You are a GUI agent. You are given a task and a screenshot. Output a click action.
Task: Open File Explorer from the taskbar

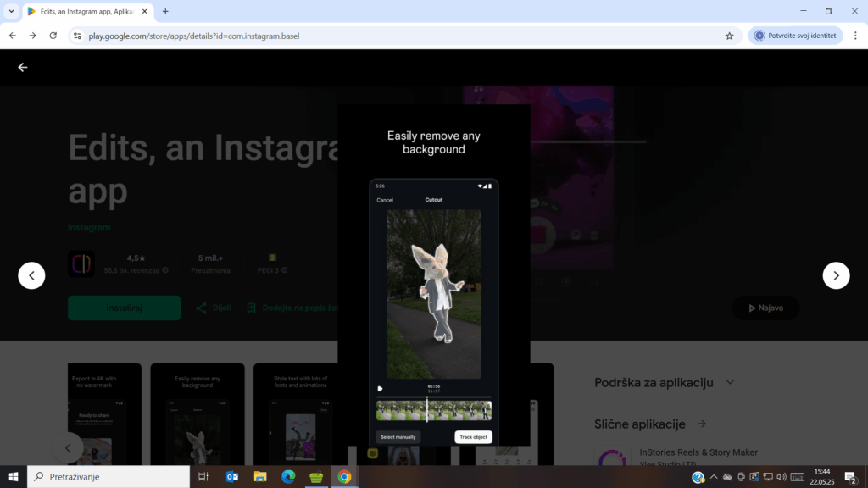coord(260,476)
